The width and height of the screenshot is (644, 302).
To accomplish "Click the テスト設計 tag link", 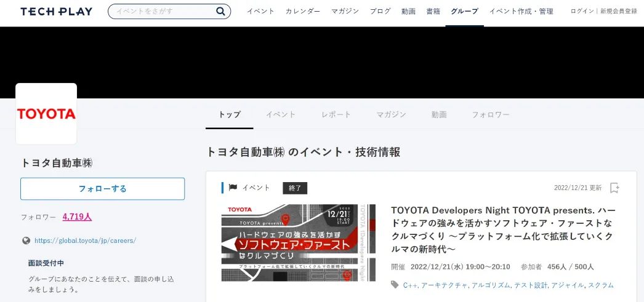I will (x=531, y=285).
